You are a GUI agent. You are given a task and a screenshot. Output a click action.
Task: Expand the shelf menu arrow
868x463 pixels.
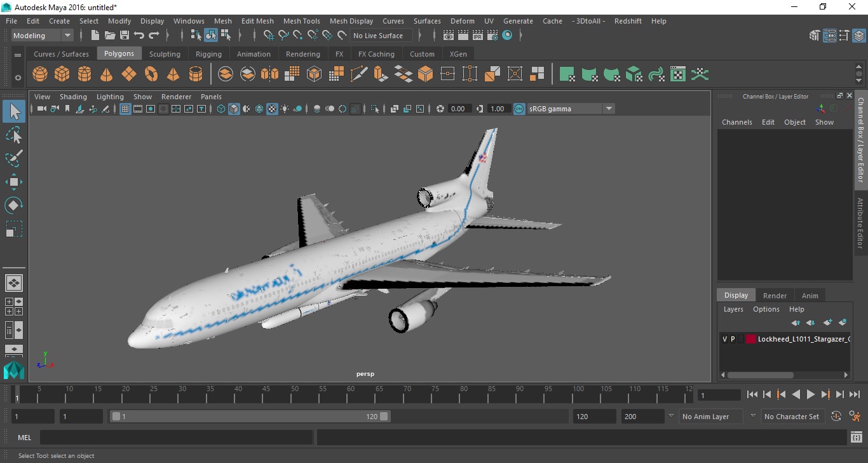coord(18,56)
